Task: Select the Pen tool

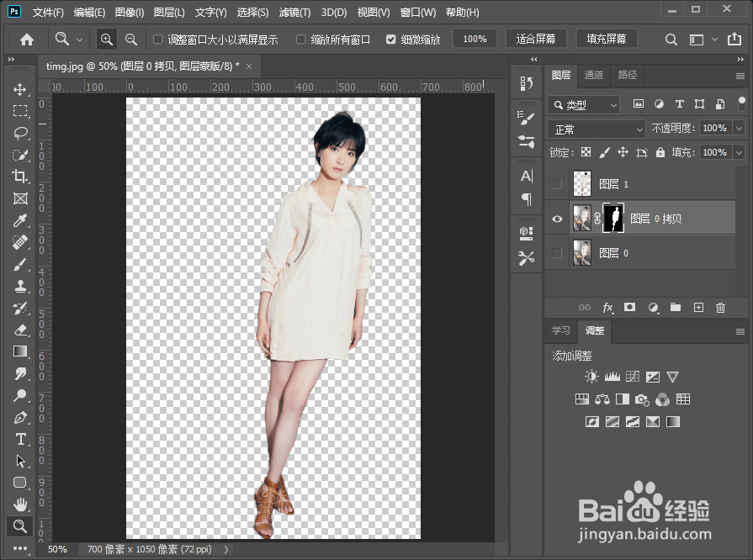Action: [19, 418]
